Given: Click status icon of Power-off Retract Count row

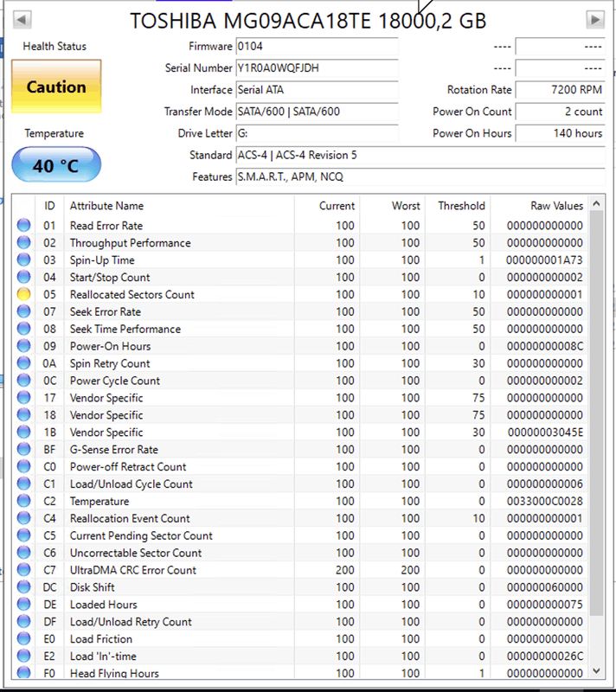Looking at the screenshot, I should coord(24,466).
